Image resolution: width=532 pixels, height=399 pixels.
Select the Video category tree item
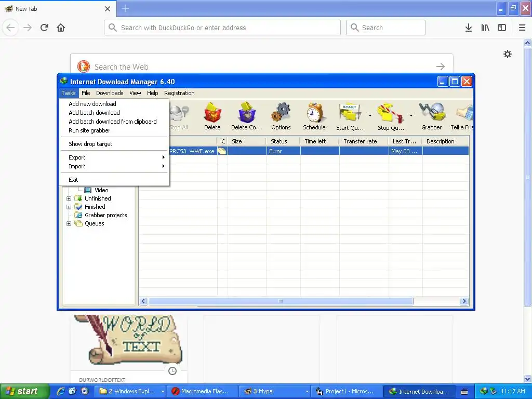(97, 190)
